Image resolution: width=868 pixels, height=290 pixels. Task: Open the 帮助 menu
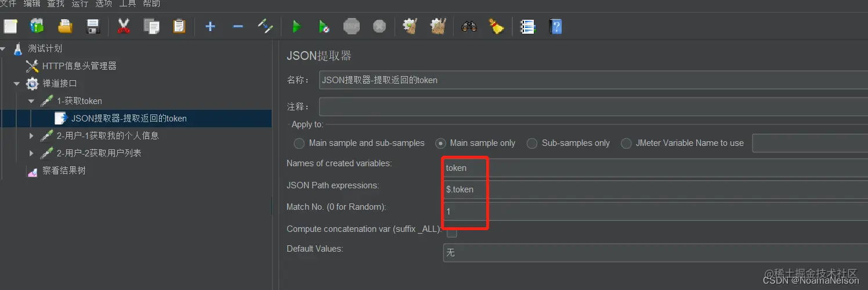151,3
